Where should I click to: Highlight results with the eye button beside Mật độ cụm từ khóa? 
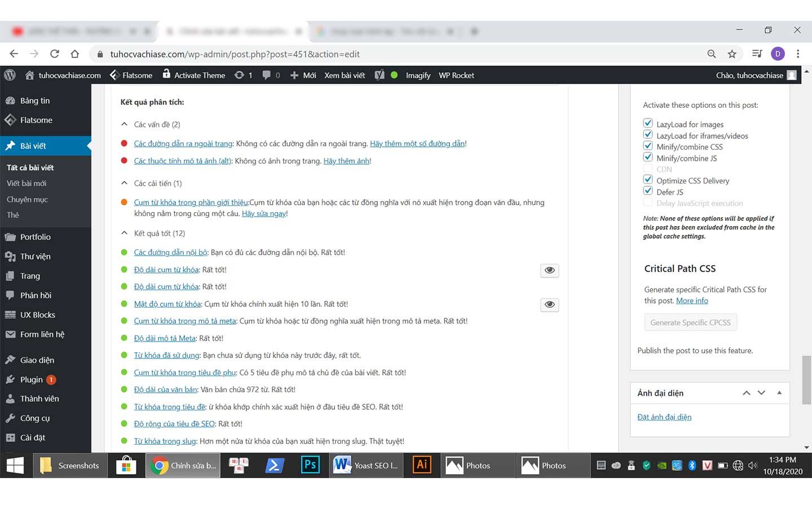tap(549, 305)
